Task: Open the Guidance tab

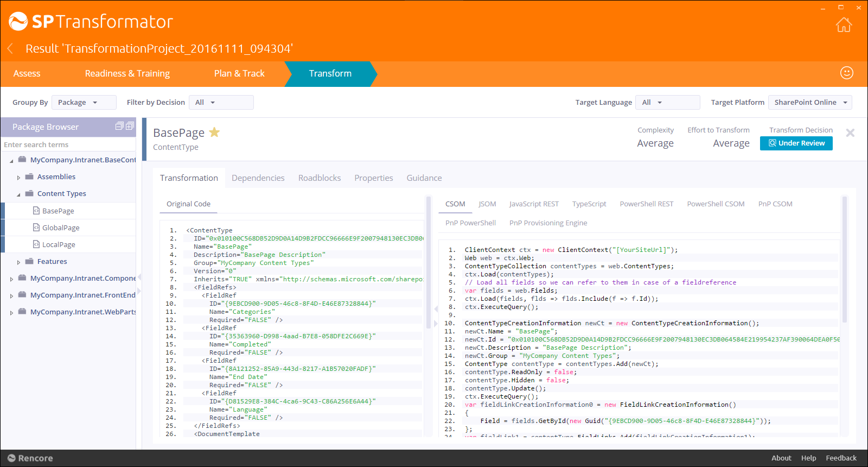Action: point(424,178)
